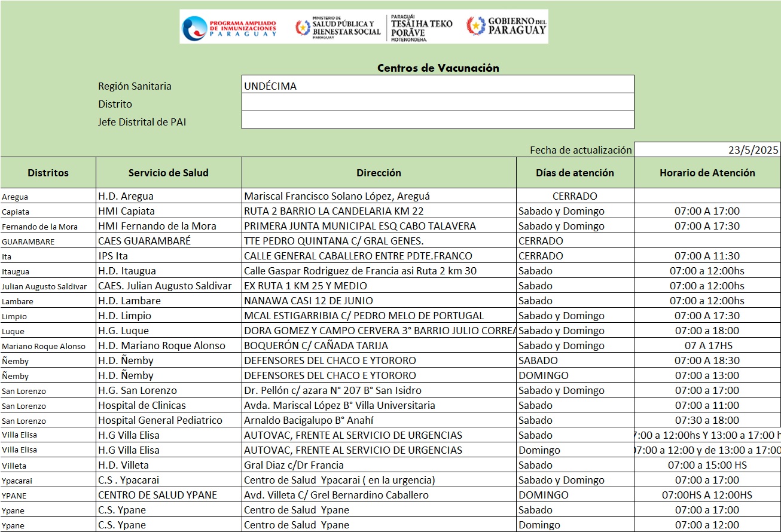Select the Hospital de Clinicas cell
Viewport: 781px width, 532px height.
[x=169, y=405]
